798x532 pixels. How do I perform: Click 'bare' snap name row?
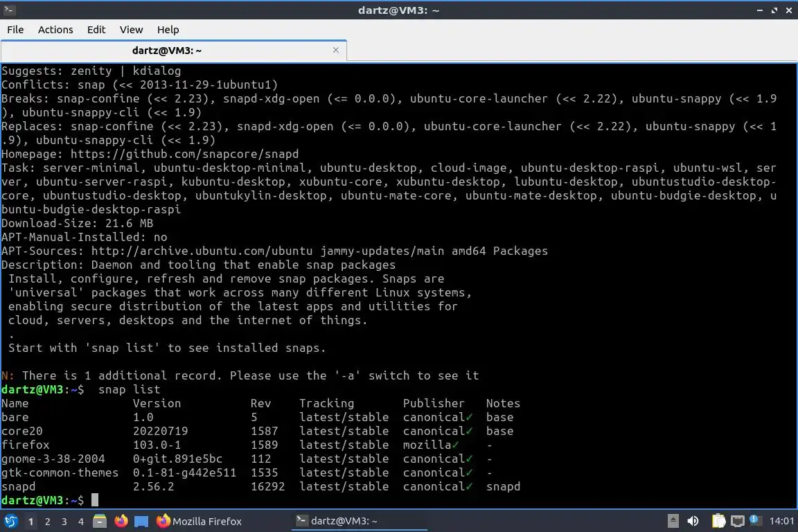click(x=15, y=418)
